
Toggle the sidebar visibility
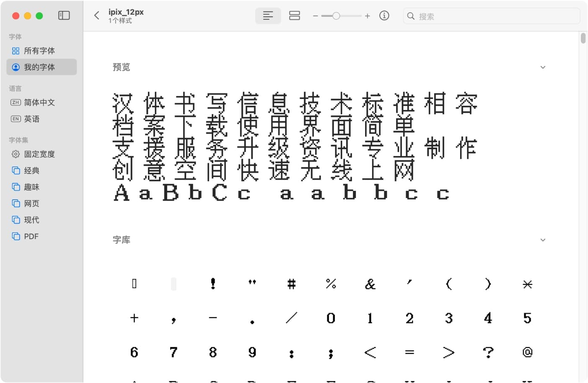pyautogui.click(x=64, y=15)
